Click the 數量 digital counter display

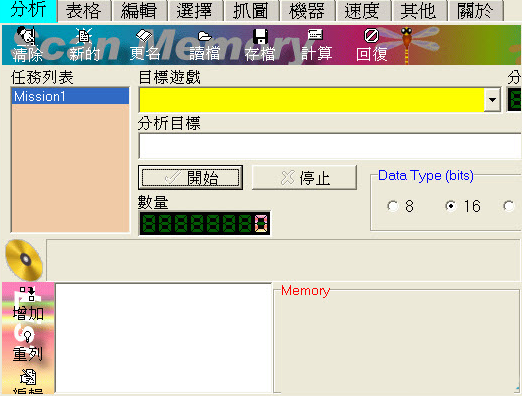(x=204, y=223)
